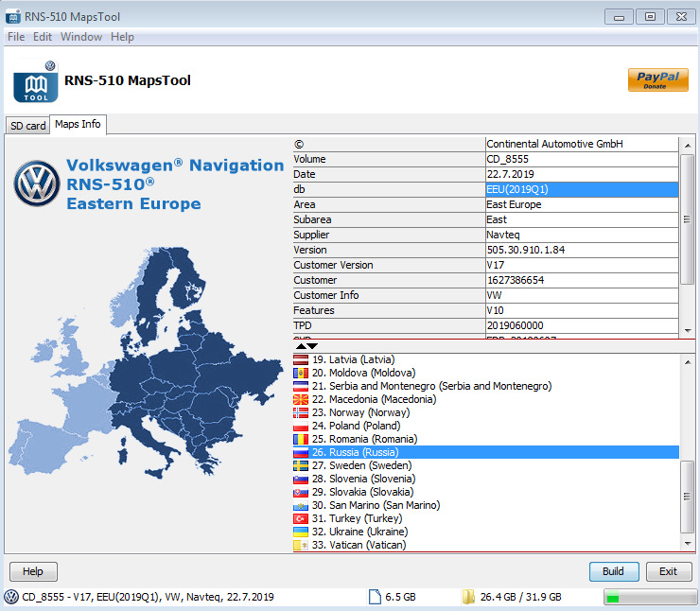
Task: Expand the info table using divider down arrow
Action: click(313, 346)
